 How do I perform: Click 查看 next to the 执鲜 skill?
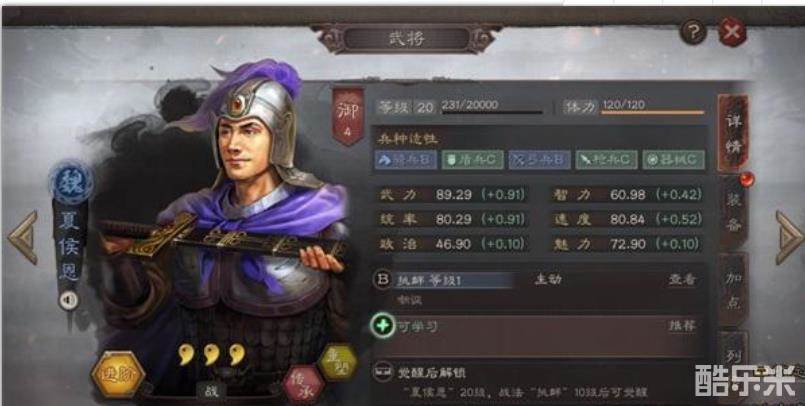682,280
